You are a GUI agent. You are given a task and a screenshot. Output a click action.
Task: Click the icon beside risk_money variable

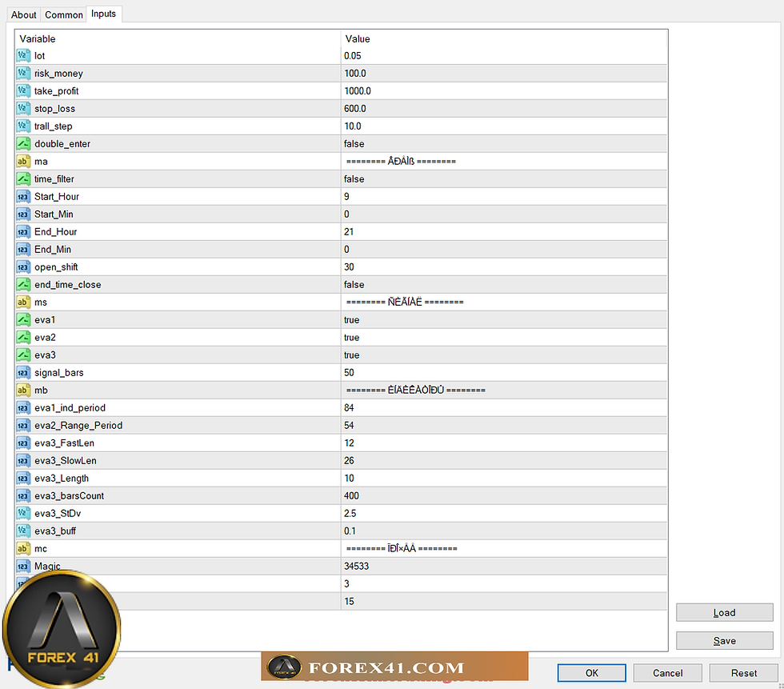[x=23, y=73]
